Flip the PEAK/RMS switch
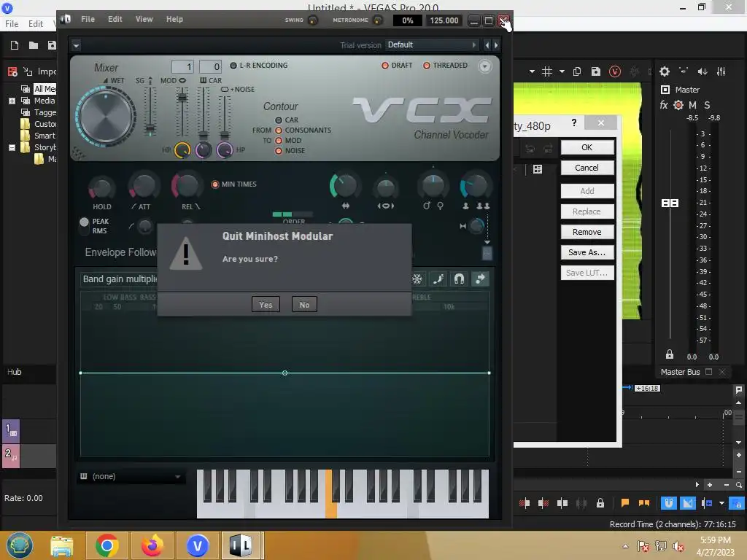Viewport: 747px width, 560px height. pos(85,226)
